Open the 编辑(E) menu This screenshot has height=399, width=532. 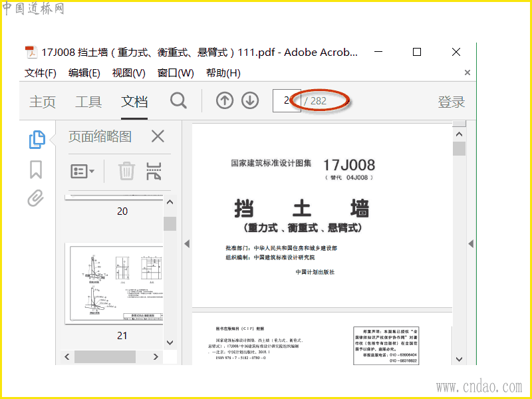(84, 73)
